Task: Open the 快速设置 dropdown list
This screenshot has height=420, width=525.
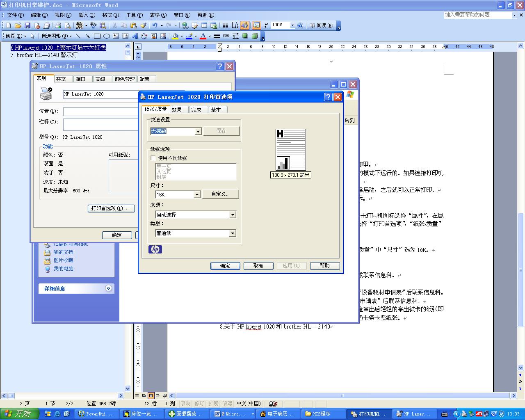Action: (x=198, y=131)
